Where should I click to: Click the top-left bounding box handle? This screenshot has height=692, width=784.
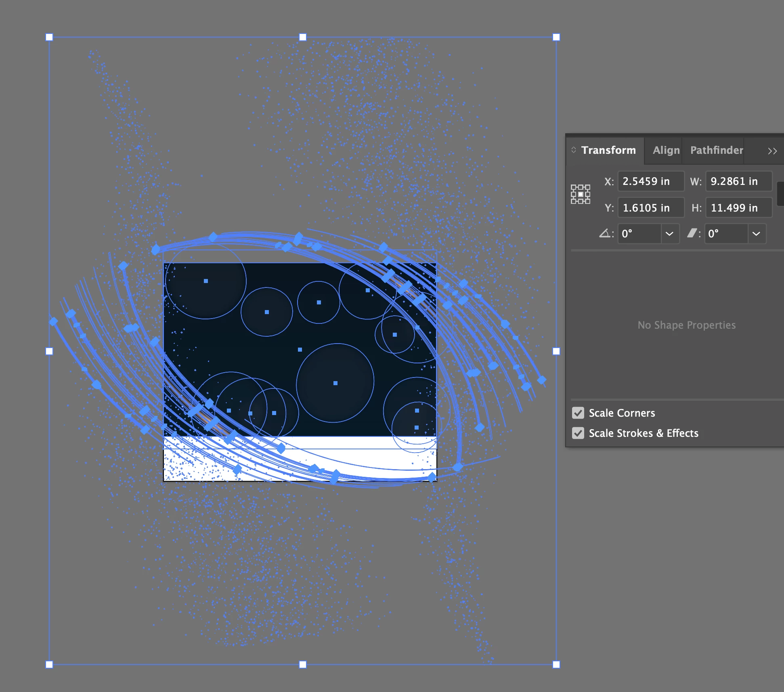point(49,37)
